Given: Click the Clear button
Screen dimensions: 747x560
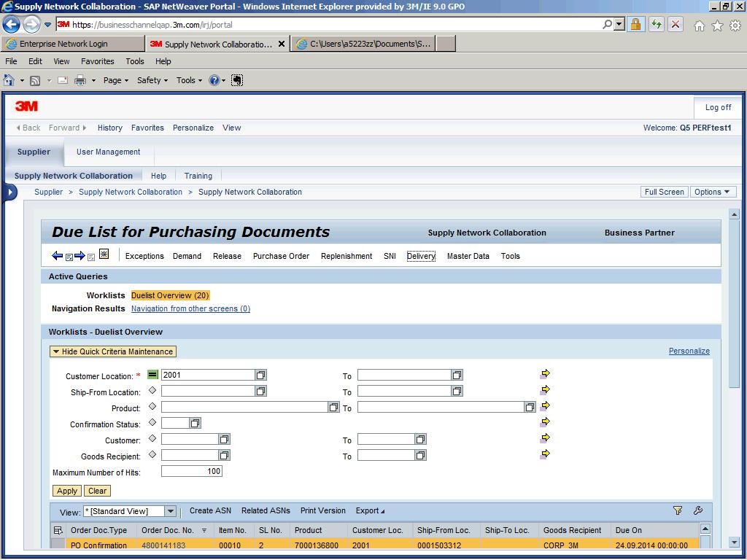Looking at the screenshot, I should click(x=97, y=491).
